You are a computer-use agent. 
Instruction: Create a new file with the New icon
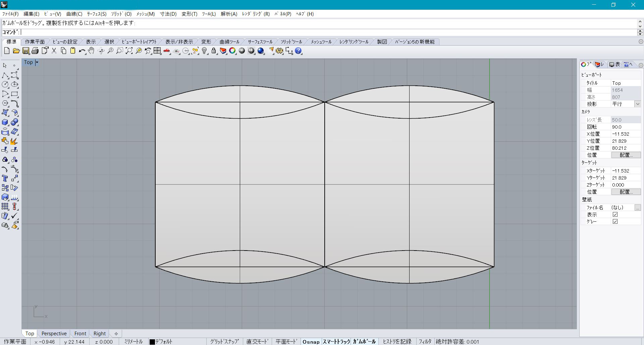pyautogui.click(x=7, y=51)
